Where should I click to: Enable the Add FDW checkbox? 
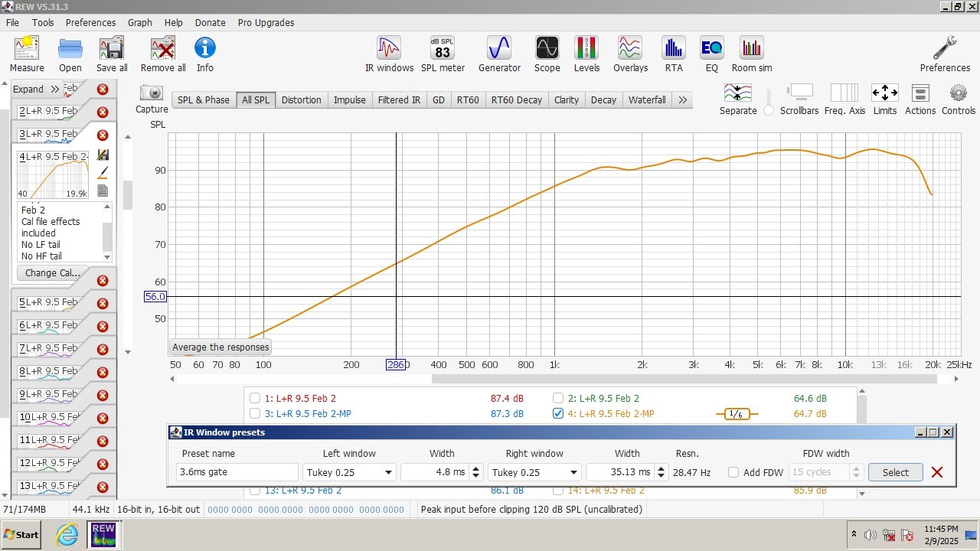733,472
